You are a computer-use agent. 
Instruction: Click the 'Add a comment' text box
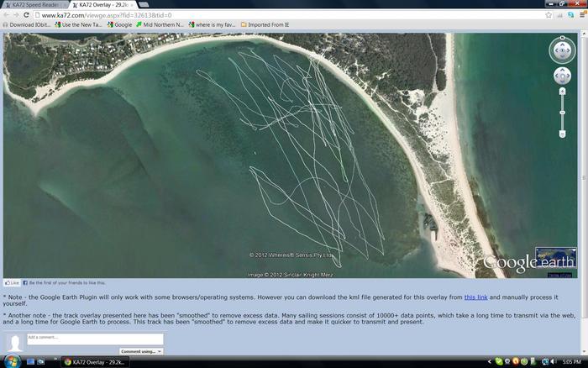click(x=94, y=339)
